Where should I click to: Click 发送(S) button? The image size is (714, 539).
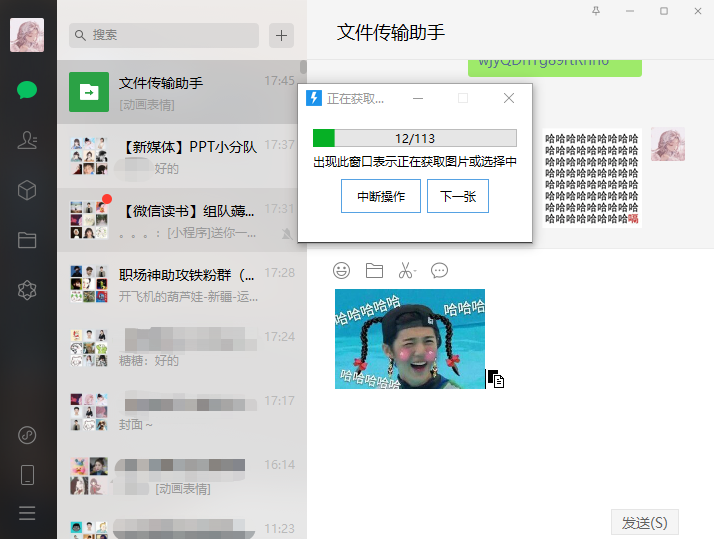645,523
